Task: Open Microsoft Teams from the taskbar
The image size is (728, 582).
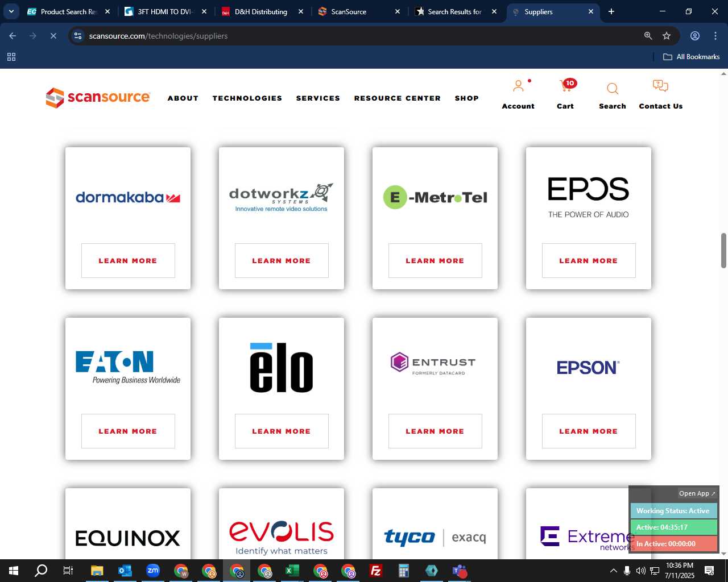Action: pos(460,571)
